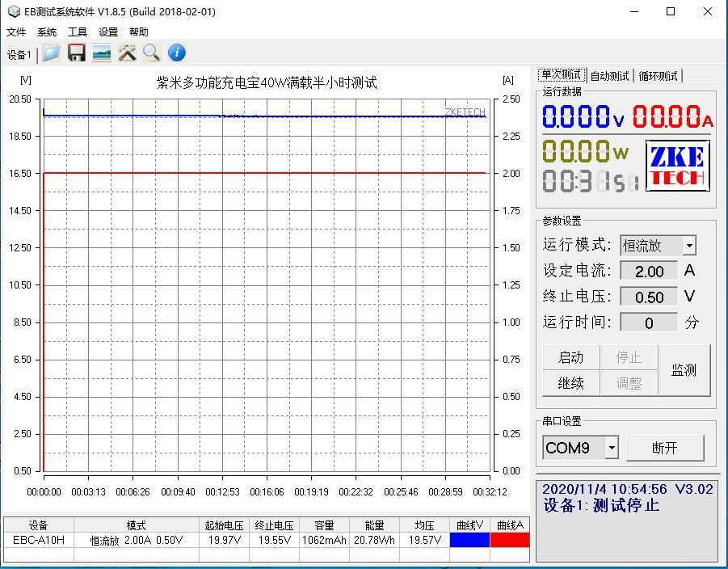Click the status text 设备1: 测试停止
Viewport: 728px width, 569px height.
coord(601,505)
